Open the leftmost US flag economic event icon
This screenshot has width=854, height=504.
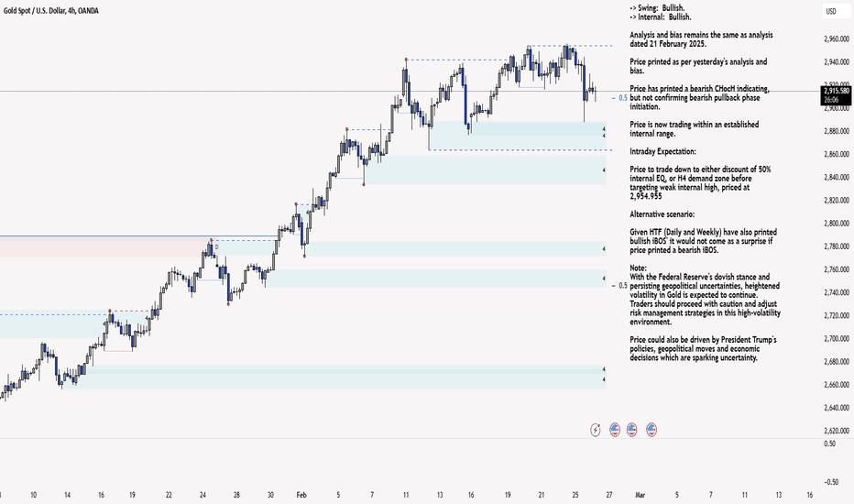tap(614, 430)
